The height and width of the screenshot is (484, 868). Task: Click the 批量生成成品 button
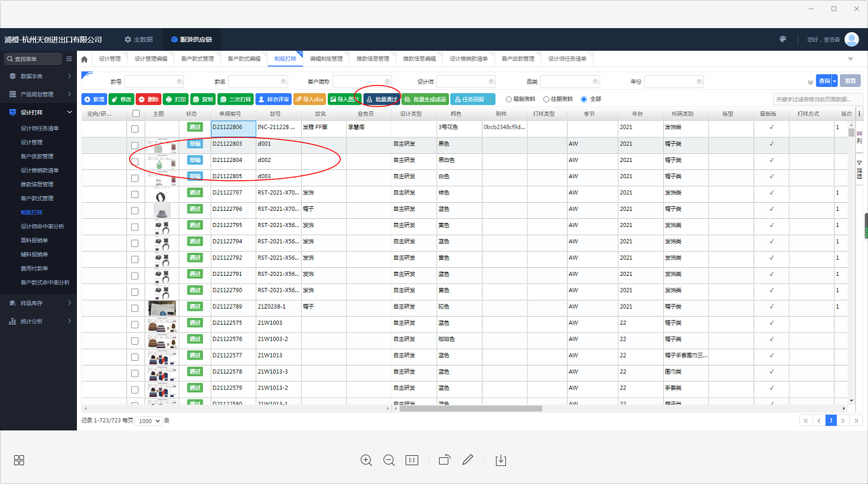coord(425,99)
